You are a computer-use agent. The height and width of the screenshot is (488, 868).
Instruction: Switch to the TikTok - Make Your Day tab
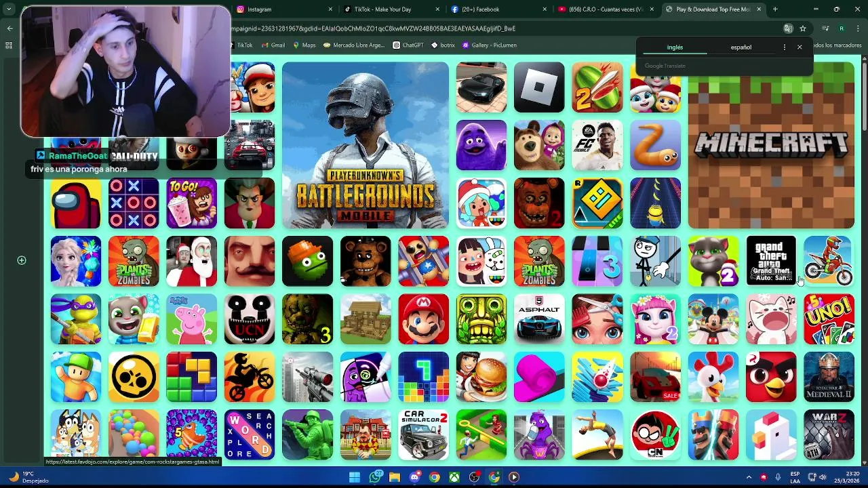392,9
